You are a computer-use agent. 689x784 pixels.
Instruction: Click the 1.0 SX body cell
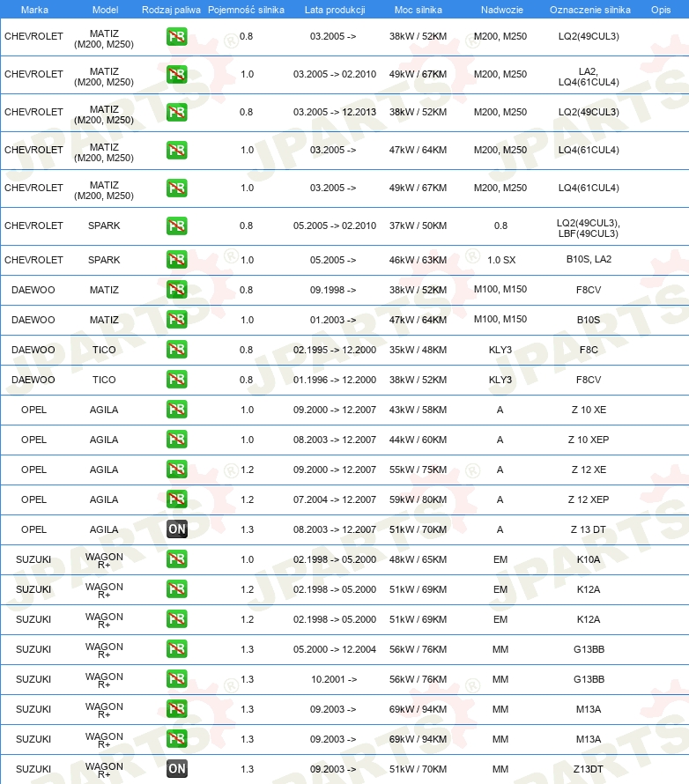point(501,260)
